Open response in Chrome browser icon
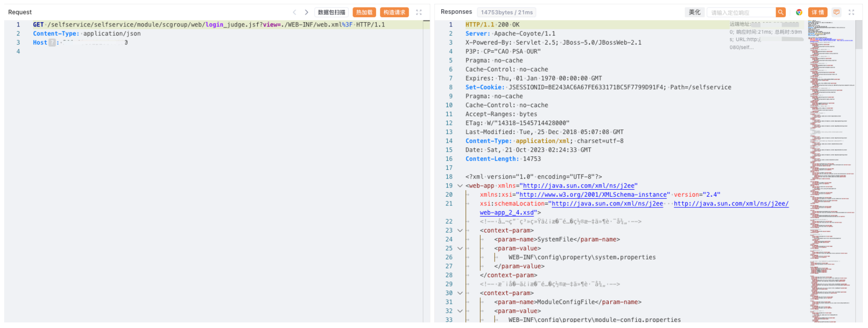Viewport: 868px width, 328px height. click(x=799, y=13)
